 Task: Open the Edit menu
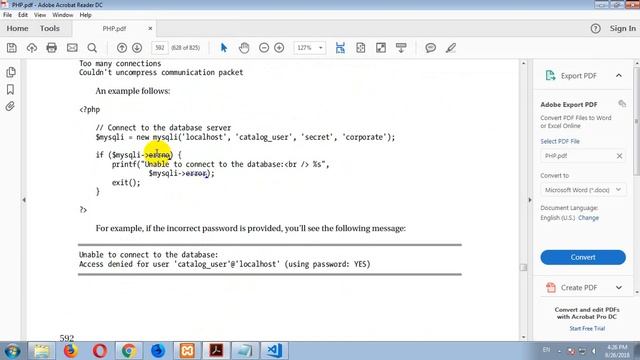tap(23, 15)
